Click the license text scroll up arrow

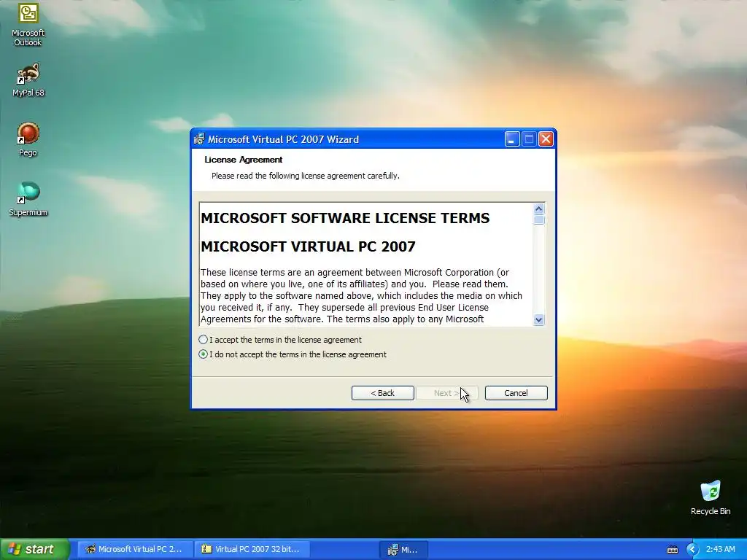(x=539, y=209)
